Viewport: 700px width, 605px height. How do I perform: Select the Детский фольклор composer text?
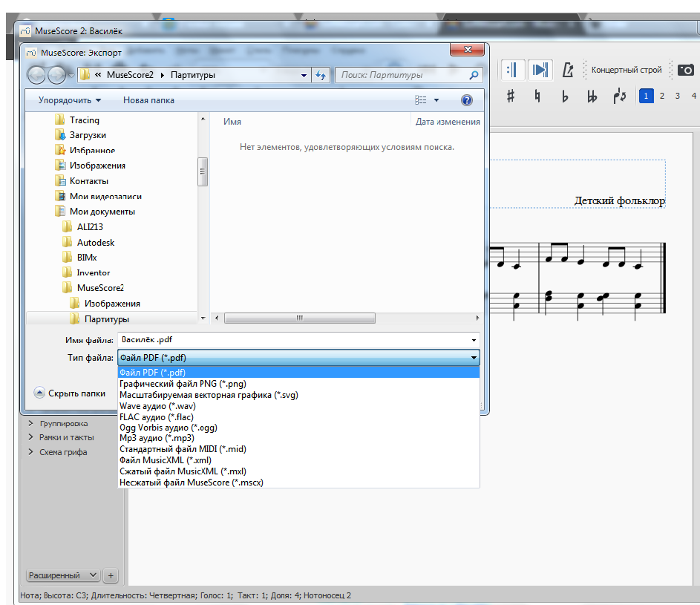pos(619,200)
